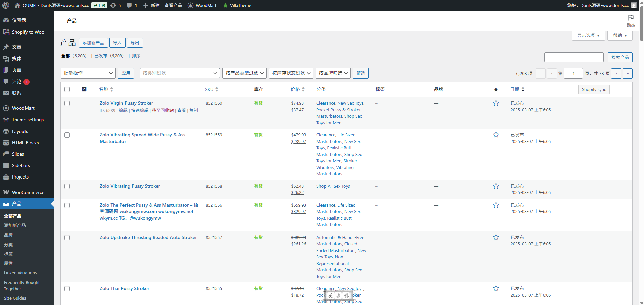Open Contact envelope icon in sidebar
The height and width of the screenshot is (305, 644).
coord(6,93)
